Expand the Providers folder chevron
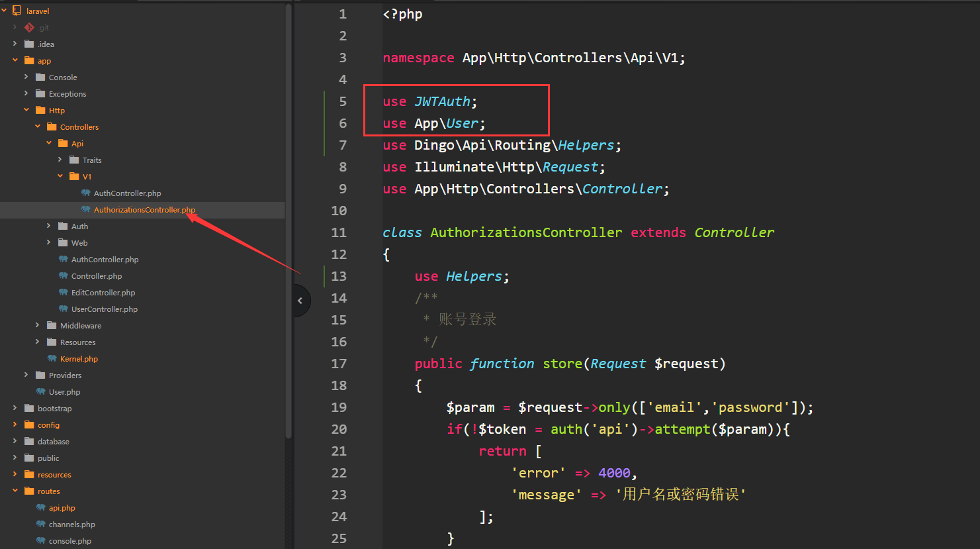The image size is (980, 549). coord(26,375)
